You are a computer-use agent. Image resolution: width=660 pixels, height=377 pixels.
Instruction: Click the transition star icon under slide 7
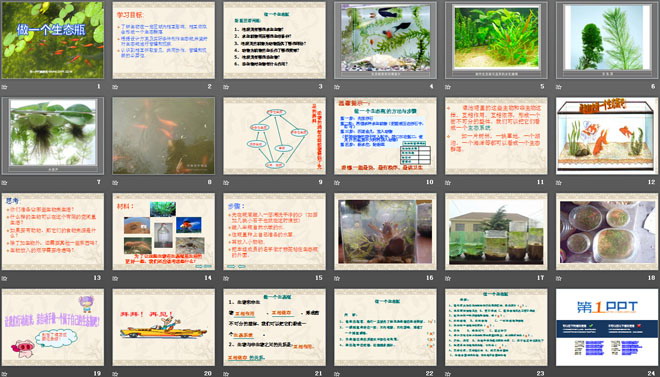4,183
